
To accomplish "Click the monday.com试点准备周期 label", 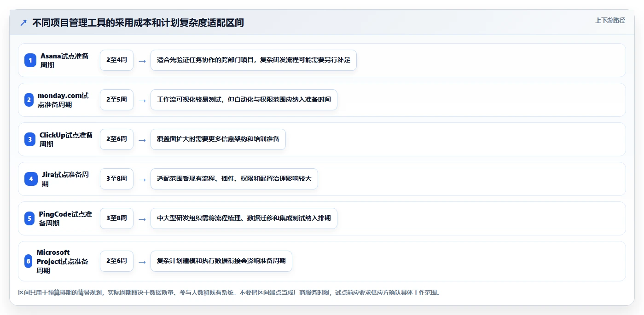I will 63,100.
